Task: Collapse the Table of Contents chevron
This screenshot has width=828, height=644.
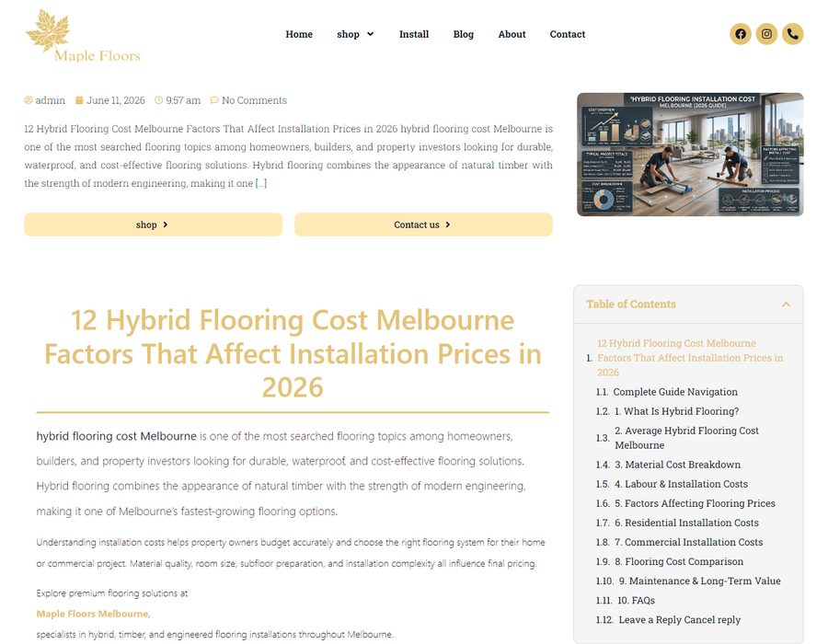Action: point(786,305)
